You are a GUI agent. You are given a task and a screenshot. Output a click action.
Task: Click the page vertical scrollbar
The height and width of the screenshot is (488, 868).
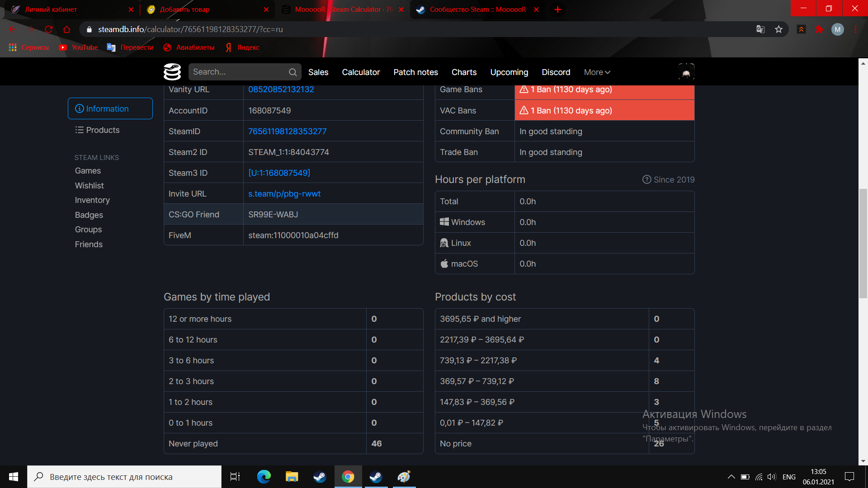(863, 244)
